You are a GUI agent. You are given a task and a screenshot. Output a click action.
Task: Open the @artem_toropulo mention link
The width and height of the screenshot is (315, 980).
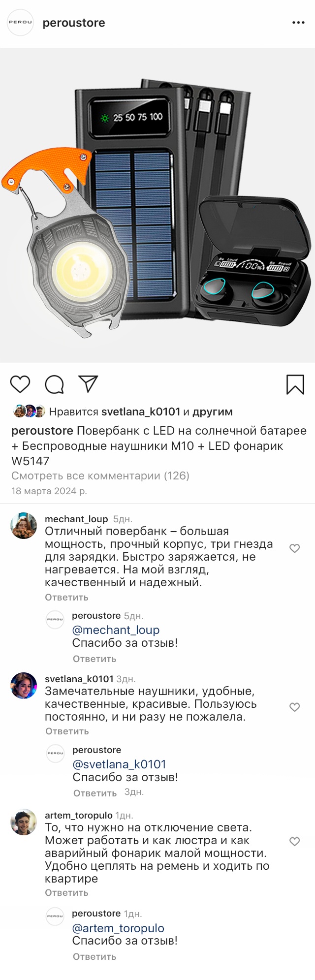[x=118, y=928]
